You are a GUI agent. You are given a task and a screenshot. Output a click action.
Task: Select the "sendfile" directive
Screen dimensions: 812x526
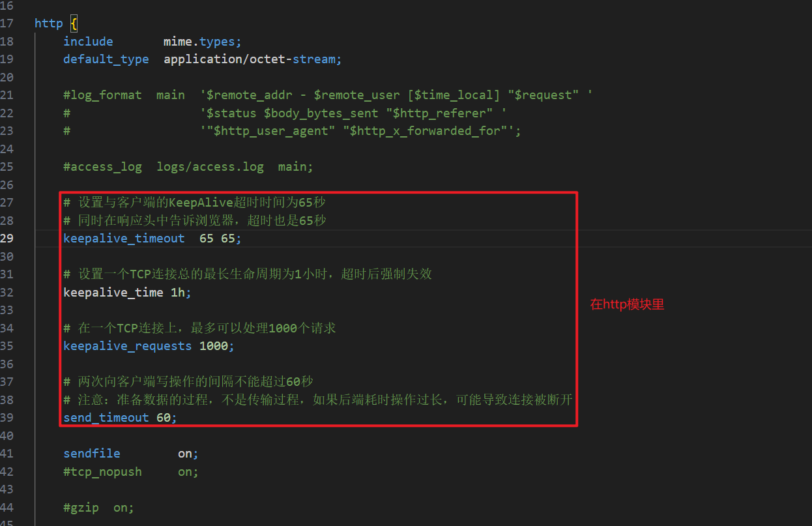click(x=92, y=453)
